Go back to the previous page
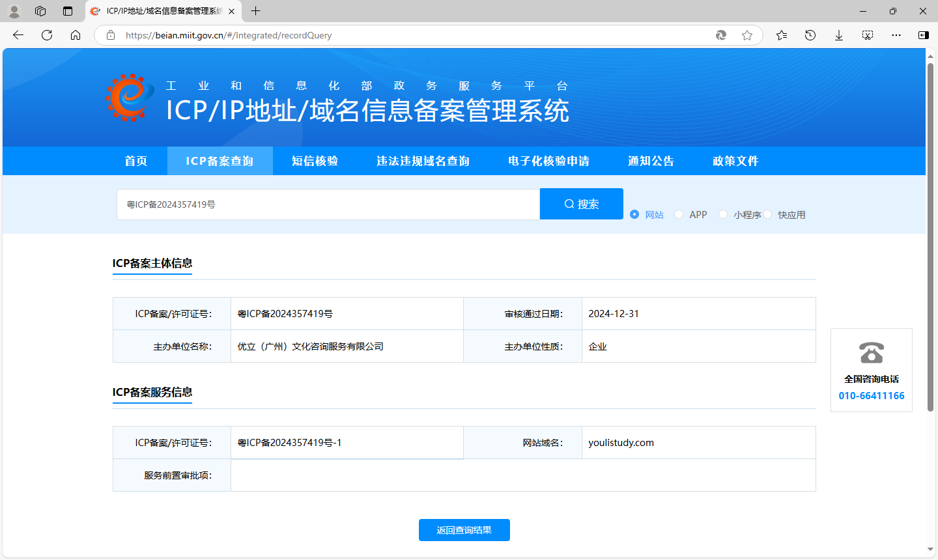The height and width of the screenshot is (560, 938). 18,35
